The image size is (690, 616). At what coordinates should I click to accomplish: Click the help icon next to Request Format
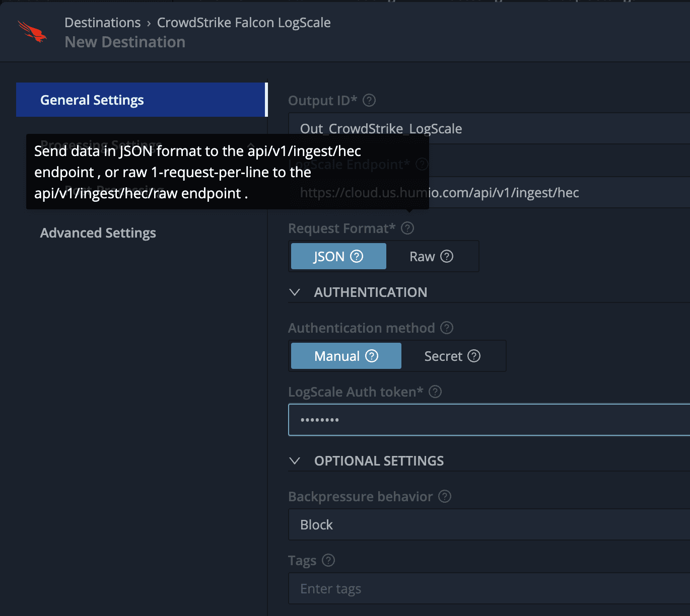[x=407, y=228]
